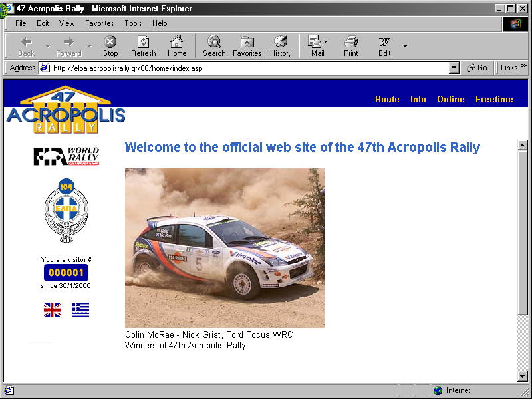Open the Freetime link

[494, 99]
